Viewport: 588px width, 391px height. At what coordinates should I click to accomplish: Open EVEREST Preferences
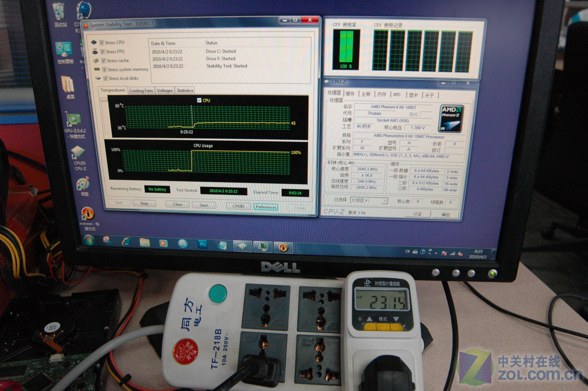[x=266, y=207]
